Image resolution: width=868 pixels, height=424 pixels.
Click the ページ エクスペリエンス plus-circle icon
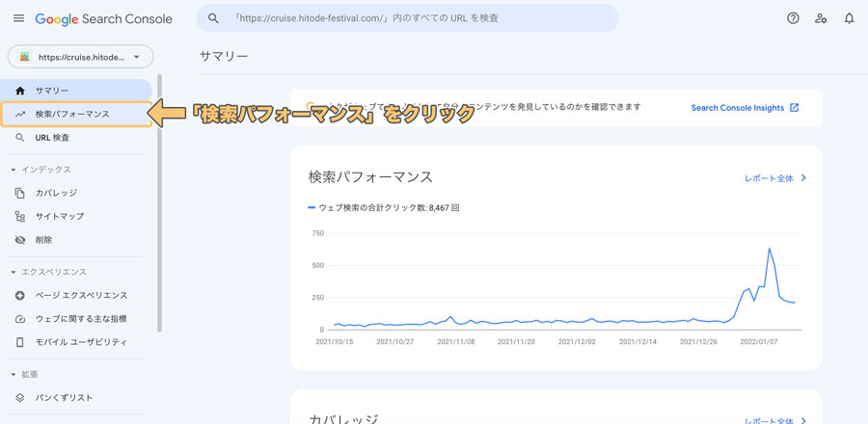(20, 295)
